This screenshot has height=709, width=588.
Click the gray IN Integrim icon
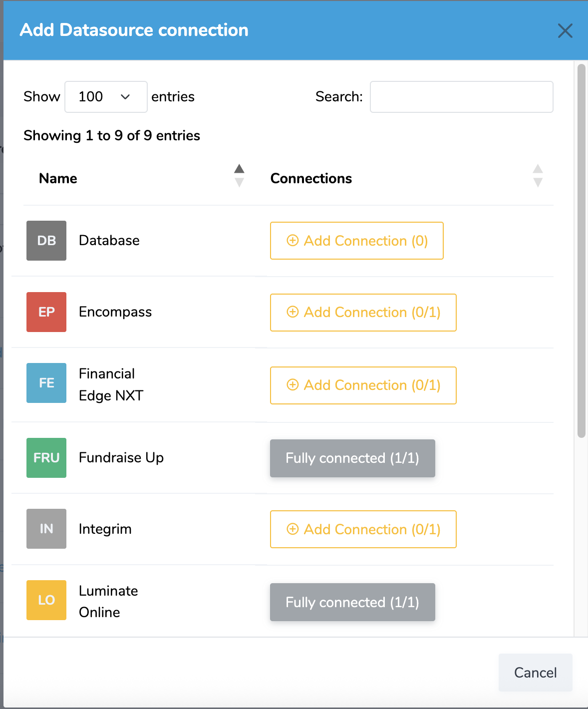(x=46, y=529)
